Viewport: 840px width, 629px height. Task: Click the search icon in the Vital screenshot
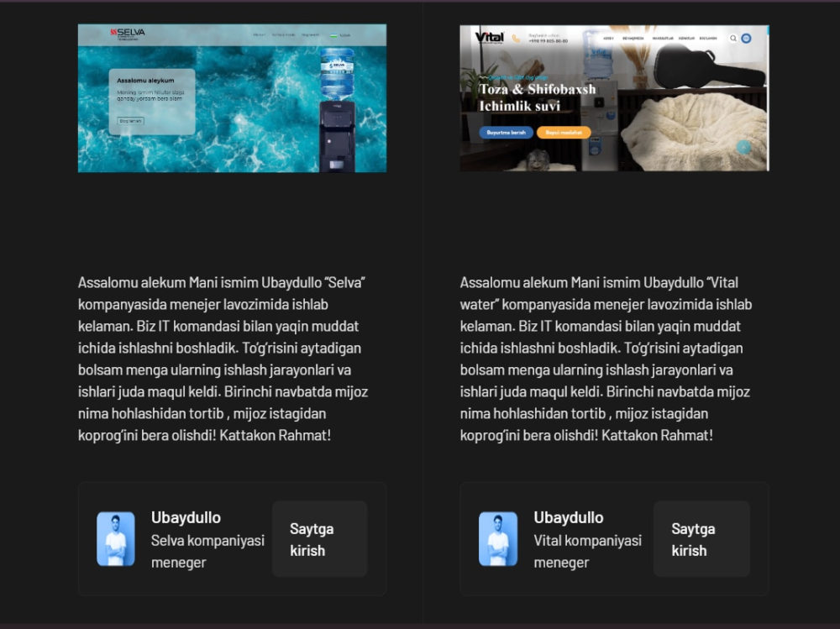(732, 38)
